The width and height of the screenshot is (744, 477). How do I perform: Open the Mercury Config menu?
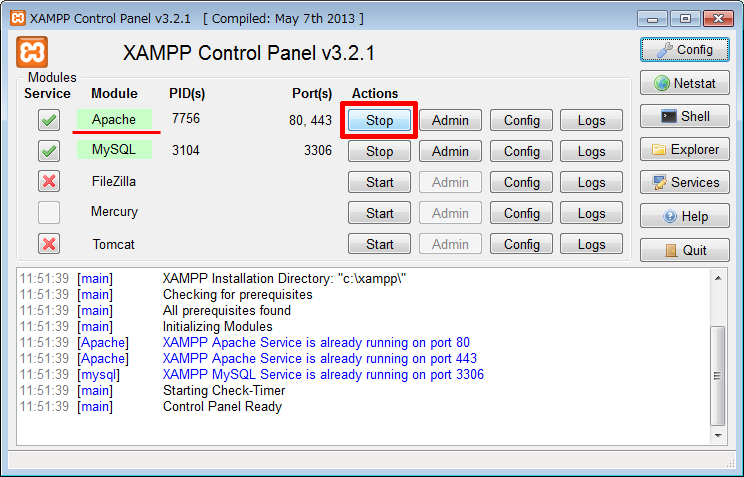point(521,213)
